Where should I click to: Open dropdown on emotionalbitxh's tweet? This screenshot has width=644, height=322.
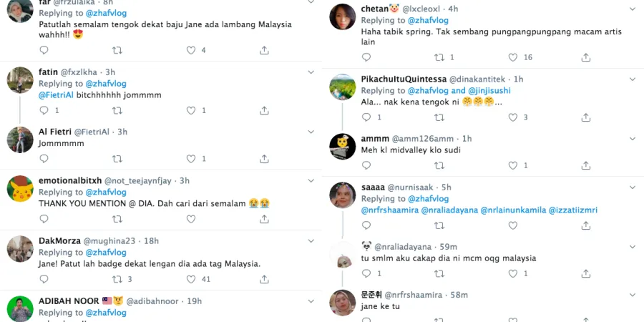(x=311, y=180)
